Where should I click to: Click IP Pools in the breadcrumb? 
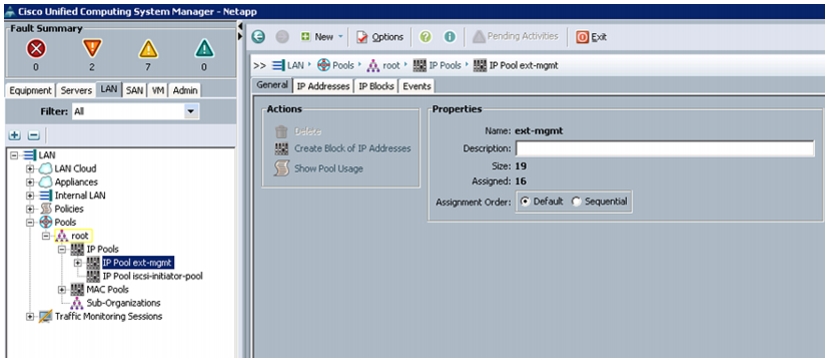(x=445, y=65)
